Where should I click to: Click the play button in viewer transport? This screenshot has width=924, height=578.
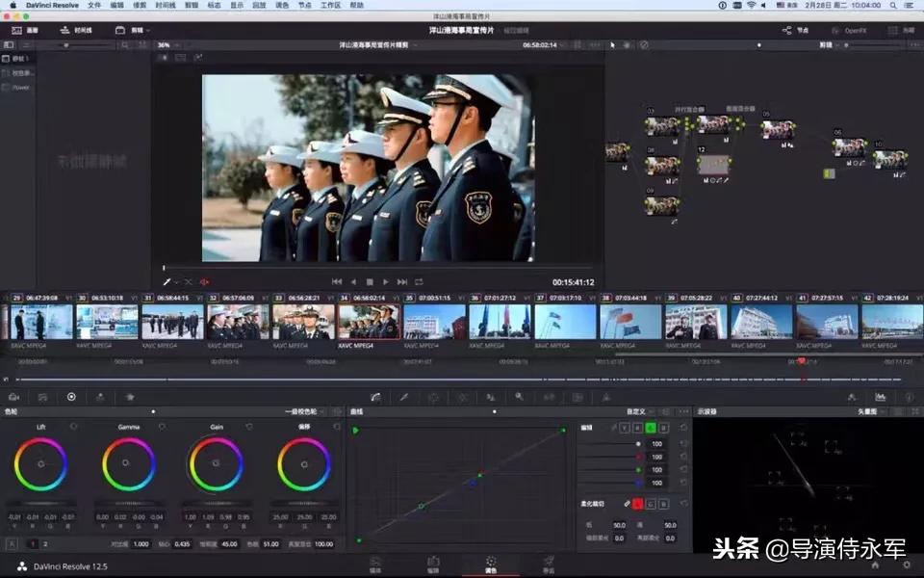pyautogui.click(x=386, y=281)
